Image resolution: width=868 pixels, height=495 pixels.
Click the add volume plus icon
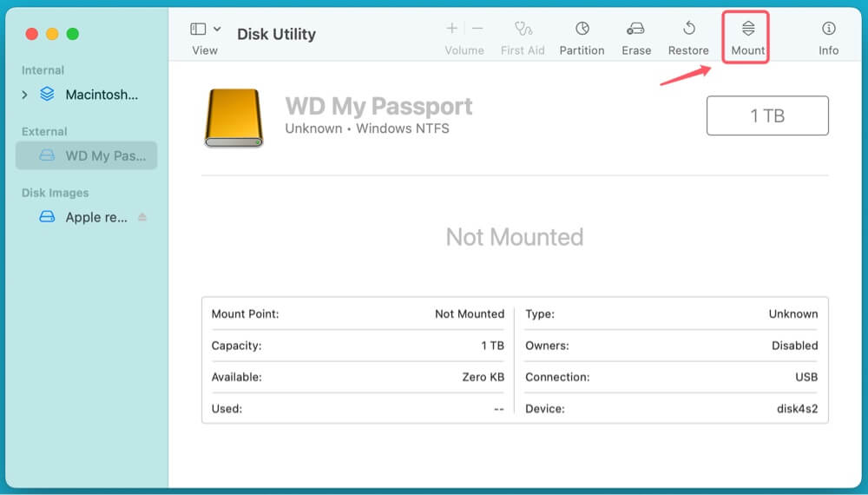[x=451, y=30]
